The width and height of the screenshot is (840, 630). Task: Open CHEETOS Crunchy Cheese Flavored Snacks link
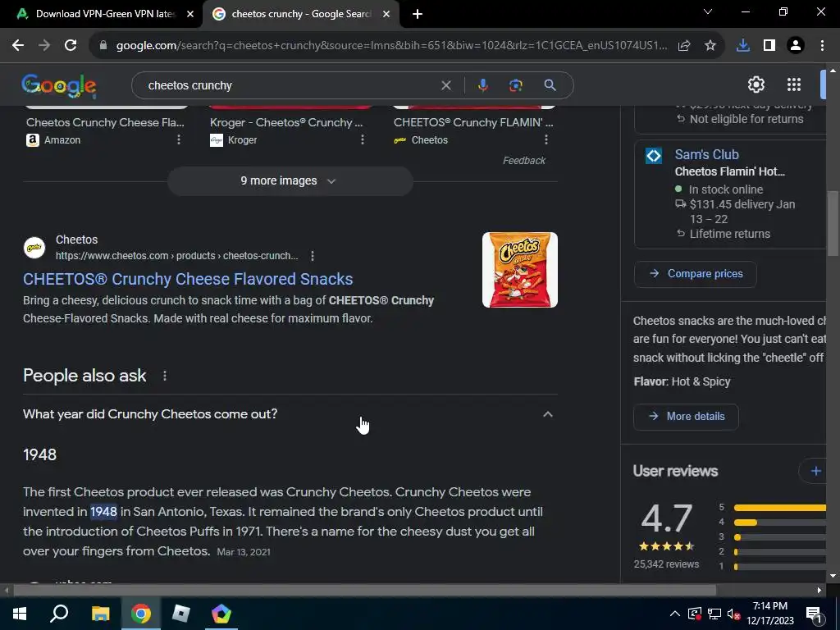coord(188,279)
